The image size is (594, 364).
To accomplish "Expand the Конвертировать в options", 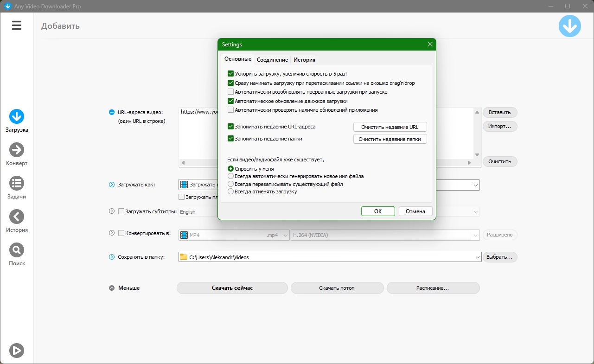I will tap(111, 233).
